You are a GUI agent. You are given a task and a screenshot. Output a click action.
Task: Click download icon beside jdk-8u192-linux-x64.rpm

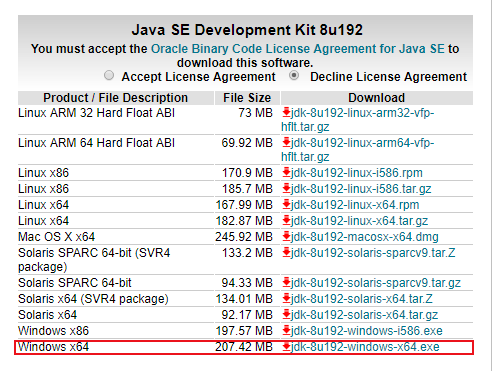pyautogui.click(x=286, y=205)
